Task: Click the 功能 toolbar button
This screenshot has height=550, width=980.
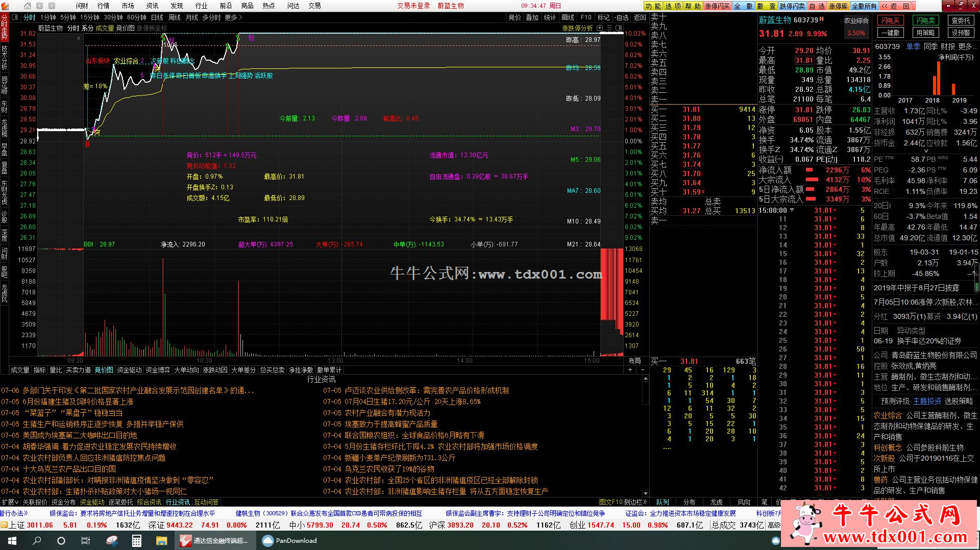Action: [x=653, y=6]
